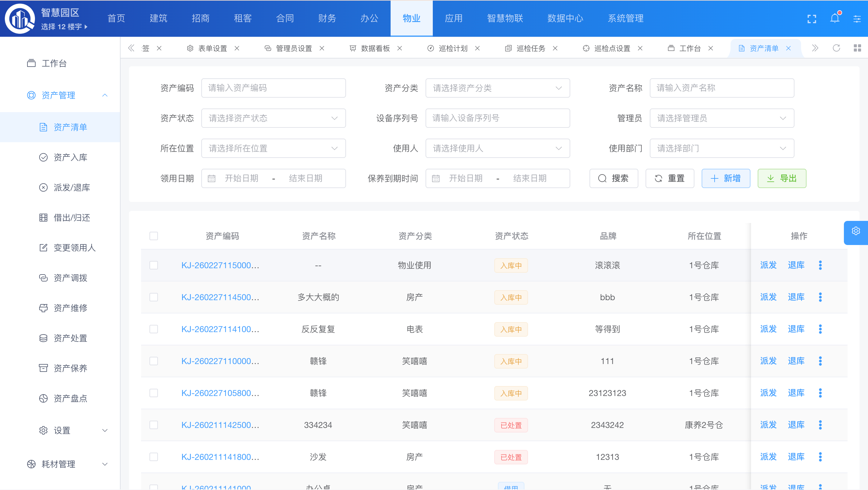Image resolution: width=868 pixels, height=490 pixels.
Task: Expand the 资产状态 select box
Action: [273, 118]
